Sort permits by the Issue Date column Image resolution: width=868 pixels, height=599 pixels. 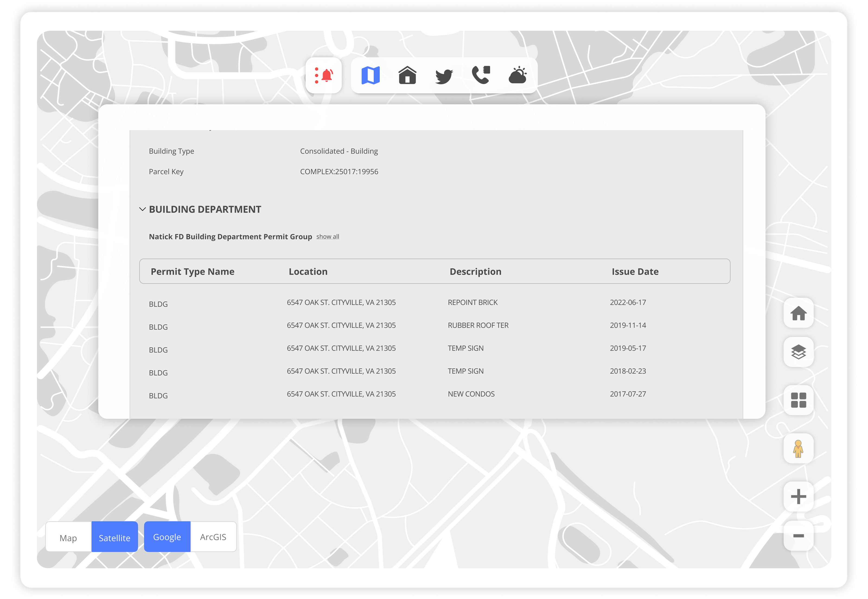point(635,271)
